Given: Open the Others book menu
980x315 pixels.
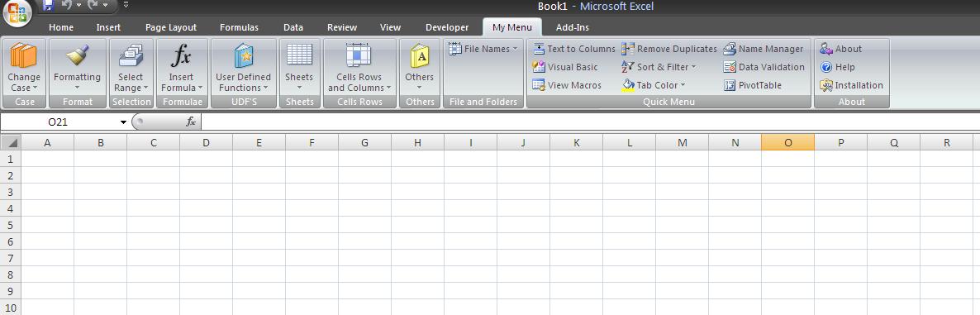Looking at the screenshot, I should tap(419, 67).
